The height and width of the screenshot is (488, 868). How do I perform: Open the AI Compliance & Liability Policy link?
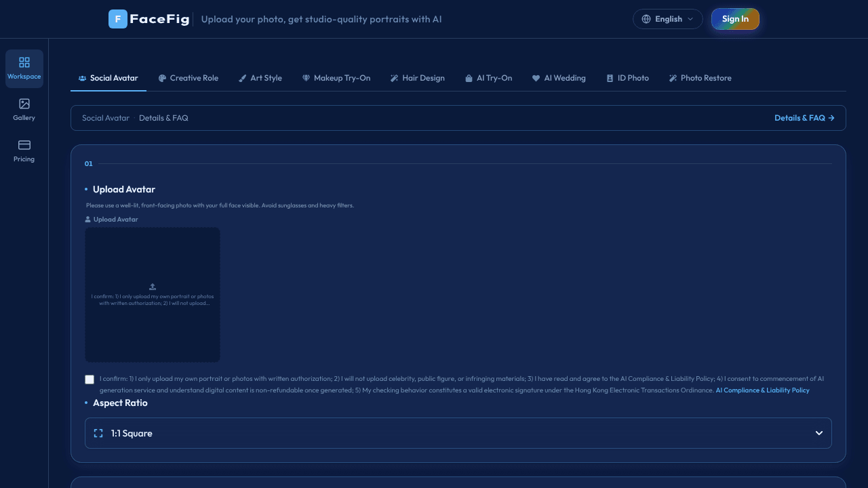[x=762, y=390]
